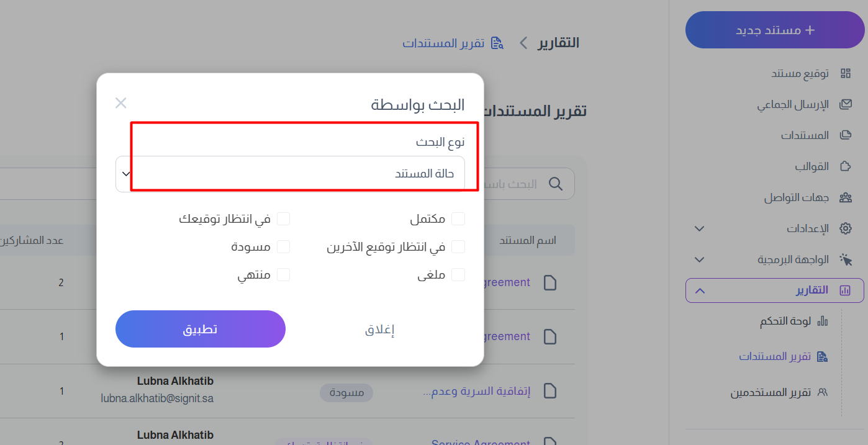
Task: Select the القوالب puzzle icon
Action: (845, 166)
